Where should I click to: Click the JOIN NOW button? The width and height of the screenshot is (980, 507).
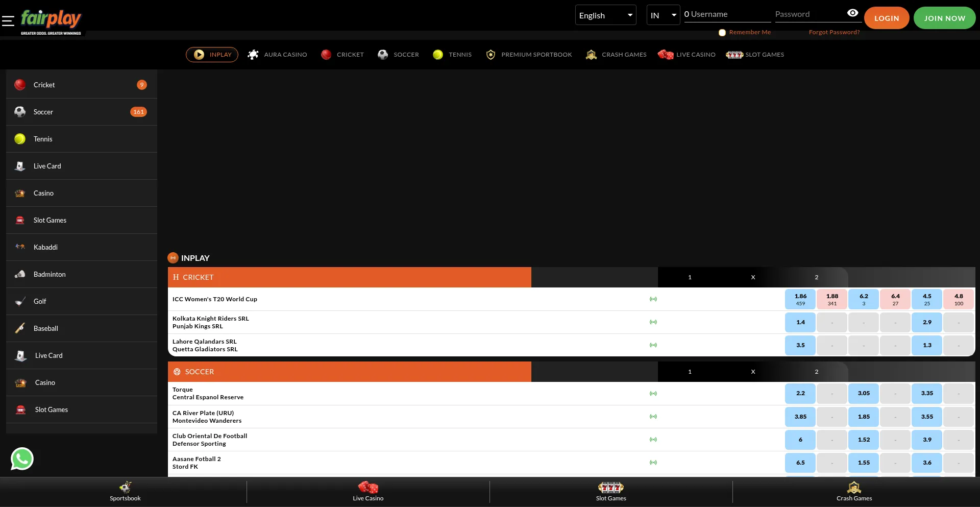945,18
